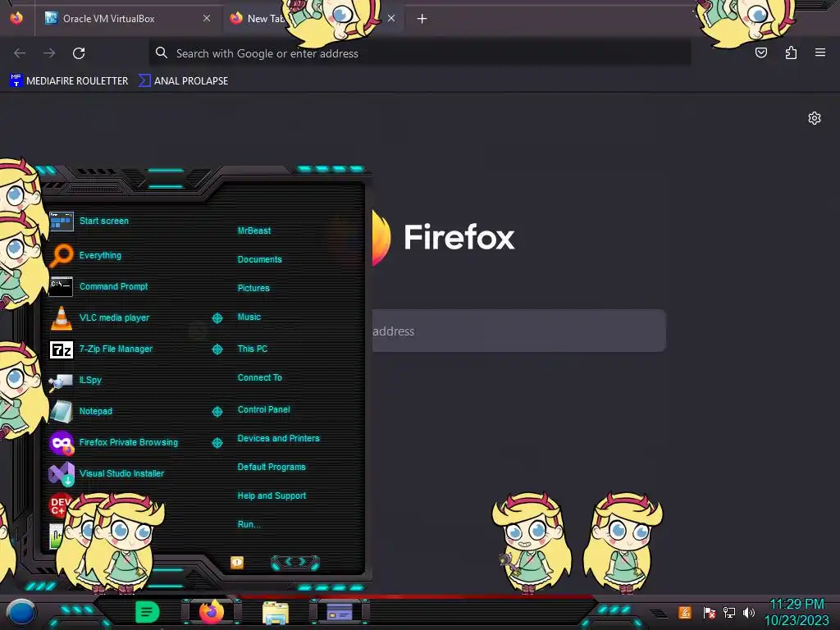The image size is (840, 630).
Task: Open Control Panel from start menu
Action: tap(264, 409)
